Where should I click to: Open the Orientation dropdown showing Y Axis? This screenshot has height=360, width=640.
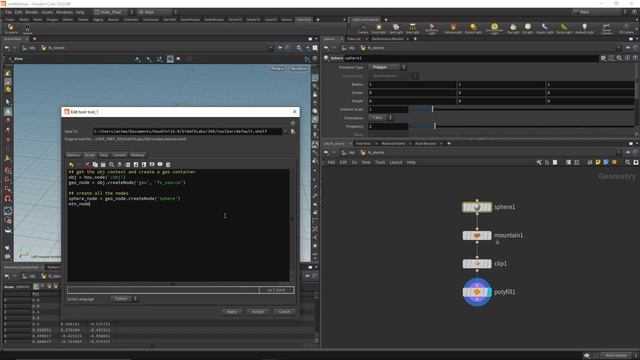(380, 118)
